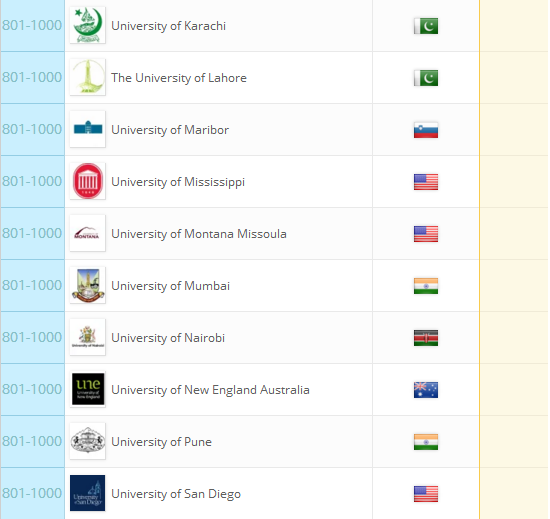This screenshot has width=550, height=519.
Task: Open the University of Karachi link
Action: point(168,26)
